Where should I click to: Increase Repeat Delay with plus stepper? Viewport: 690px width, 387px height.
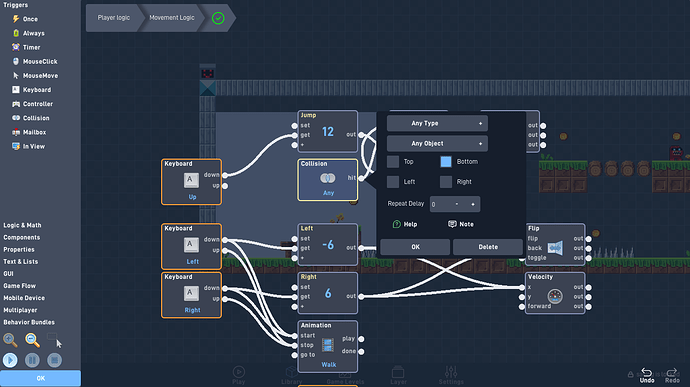(473, 204)
